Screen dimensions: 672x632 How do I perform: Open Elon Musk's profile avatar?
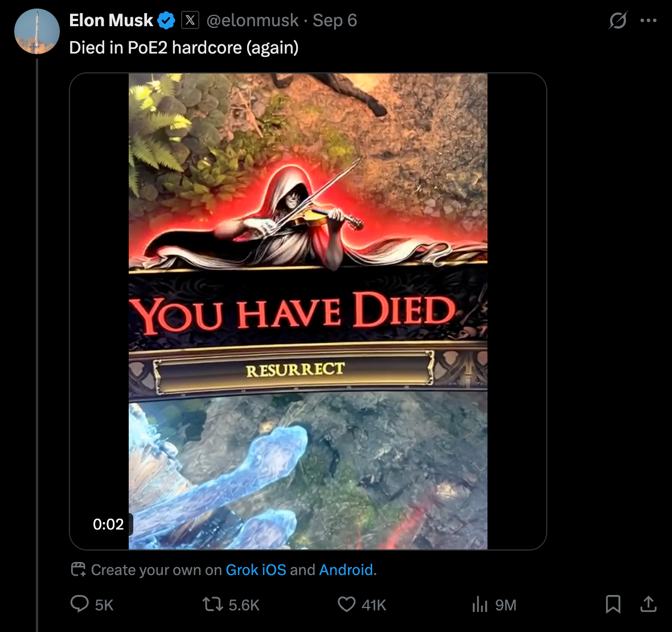click(37, 31)
